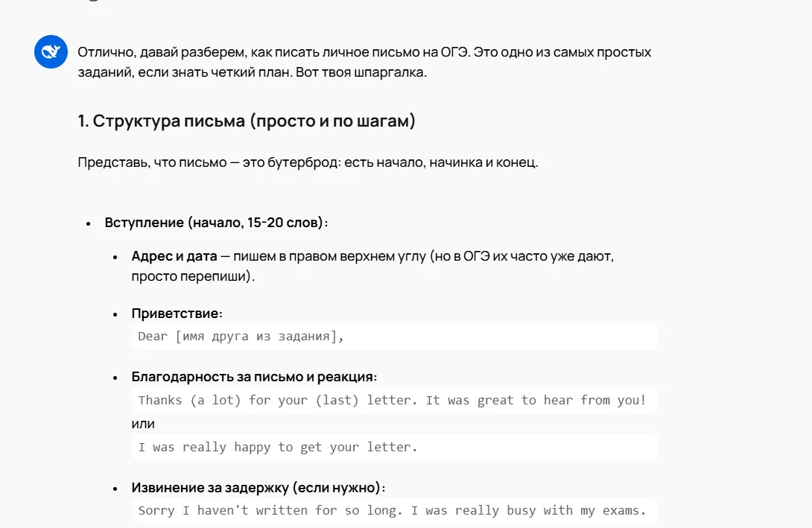Viewport: 812px width, 528px height.
Task: Select the 'Thanks (a lot) for your (last) letter' code block
Action: point(395,400)
